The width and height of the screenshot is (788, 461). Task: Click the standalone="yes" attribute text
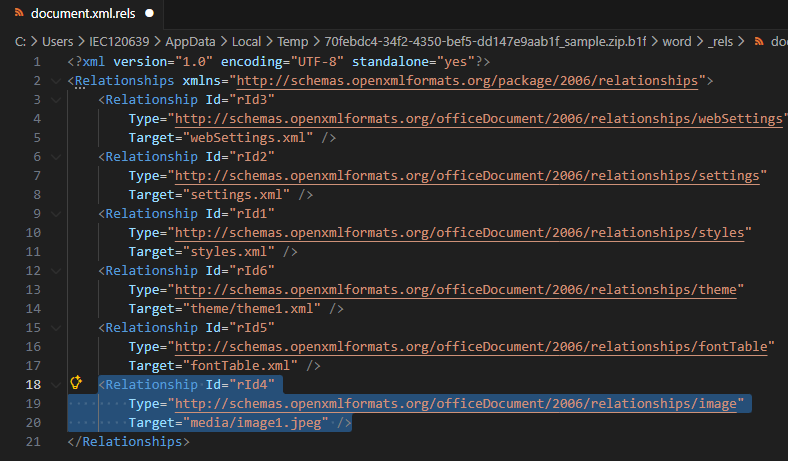tap(413, 62)
